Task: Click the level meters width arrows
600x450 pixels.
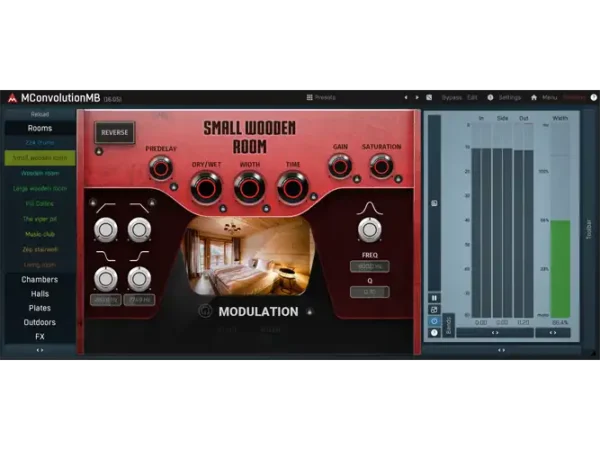Action: click(495, 333)
